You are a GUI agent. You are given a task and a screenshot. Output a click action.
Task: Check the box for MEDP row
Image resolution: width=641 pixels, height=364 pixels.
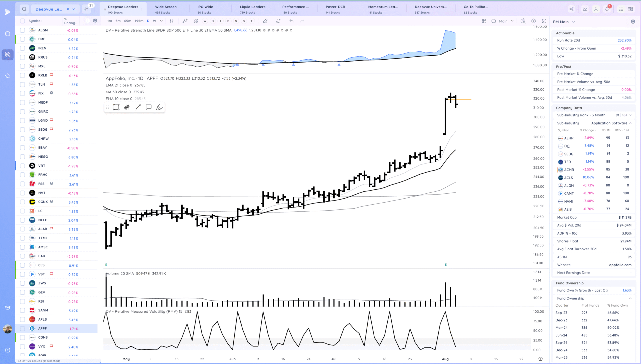(23, 102)
